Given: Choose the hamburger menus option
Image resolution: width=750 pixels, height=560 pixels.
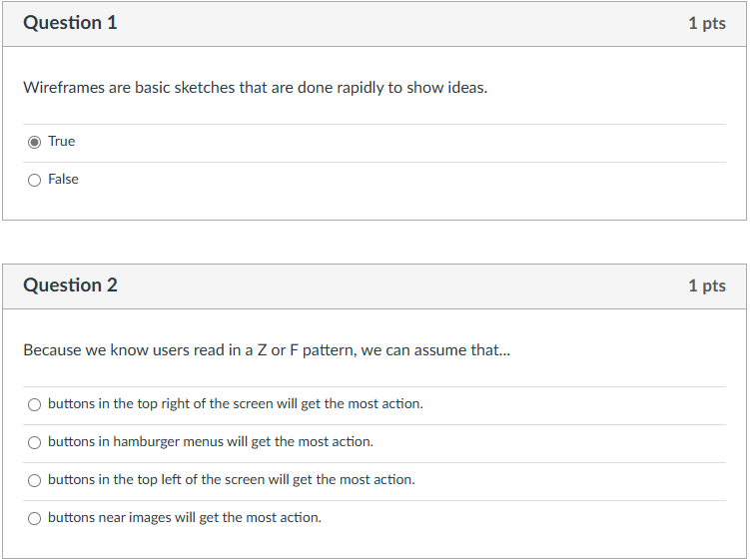Looking at the screenshot, I should (x=34, y=442).
